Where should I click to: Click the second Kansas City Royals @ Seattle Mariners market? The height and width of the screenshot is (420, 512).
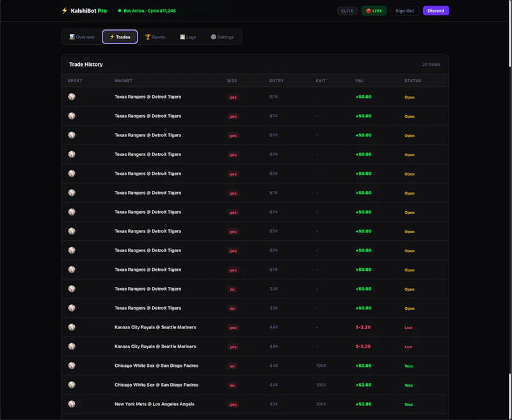pyautogui.click(x=156, y=346)
